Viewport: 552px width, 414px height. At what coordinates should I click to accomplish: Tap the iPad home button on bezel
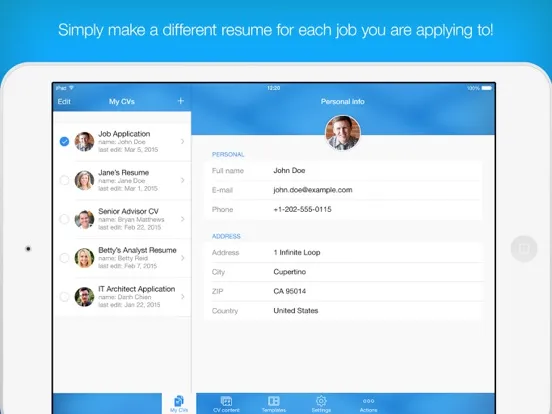coord(524,249)
